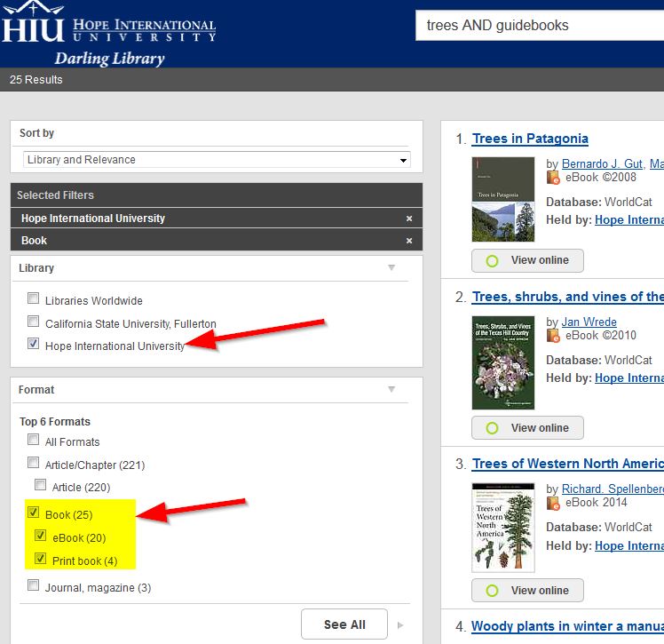Collapse the Format filter section
The image size is (664, 644).
[x=391, y=389]
